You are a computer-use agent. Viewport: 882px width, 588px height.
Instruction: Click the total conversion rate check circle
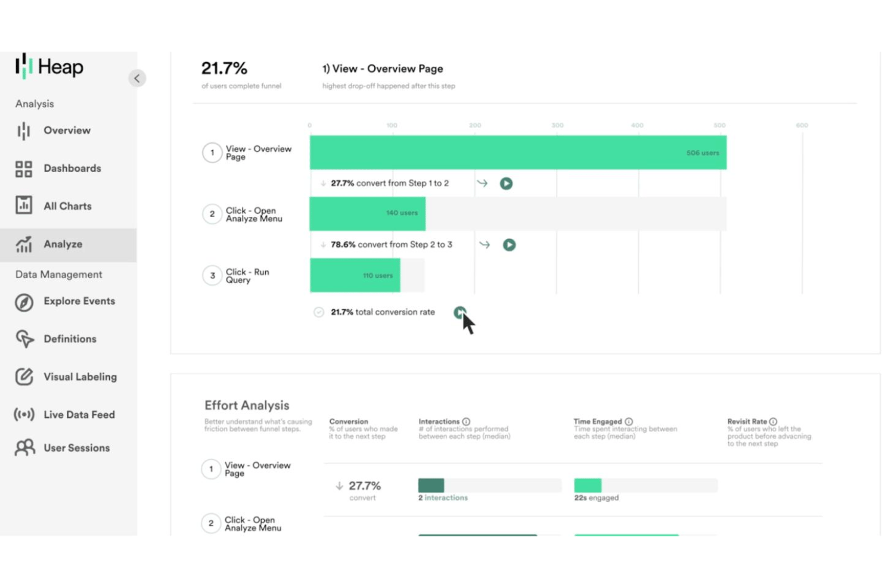[x=319, y=312]
